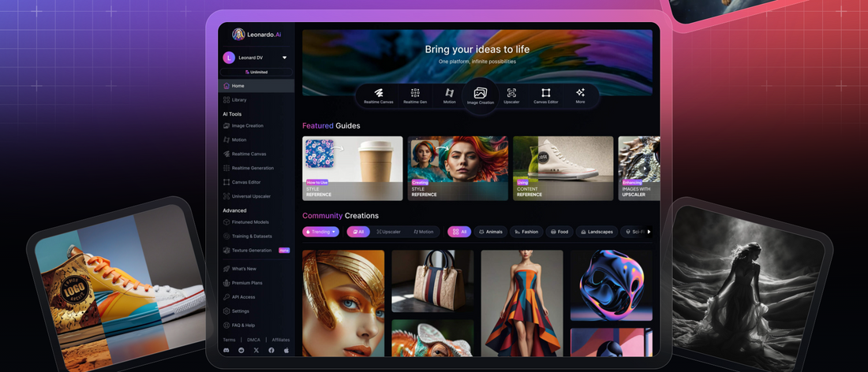Open the coffee cup Style Reference guide
Screen dimensions: 868x372
[x=352, y=168]
